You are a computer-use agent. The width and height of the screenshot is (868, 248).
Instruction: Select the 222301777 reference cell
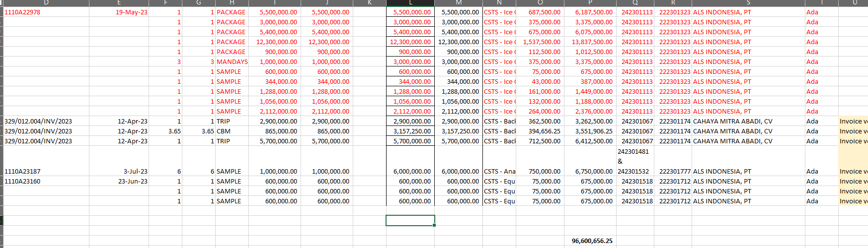(674, 172)
